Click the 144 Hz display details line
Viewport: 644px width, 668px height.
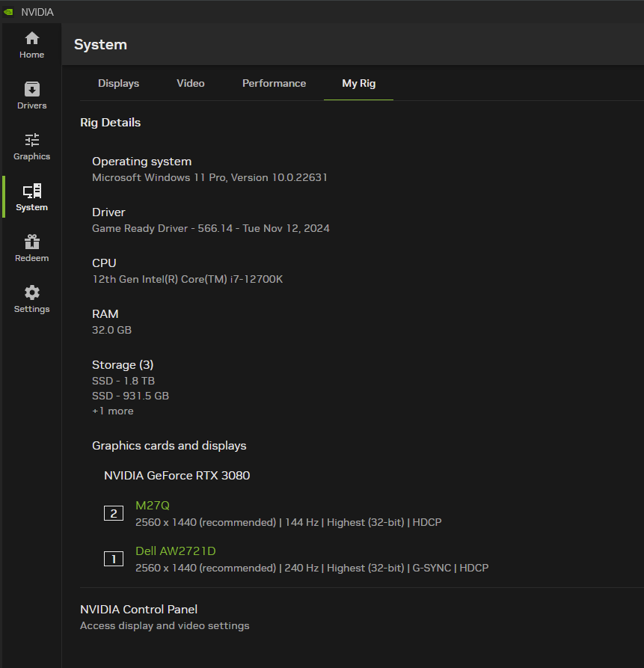[x=289, y=522]
